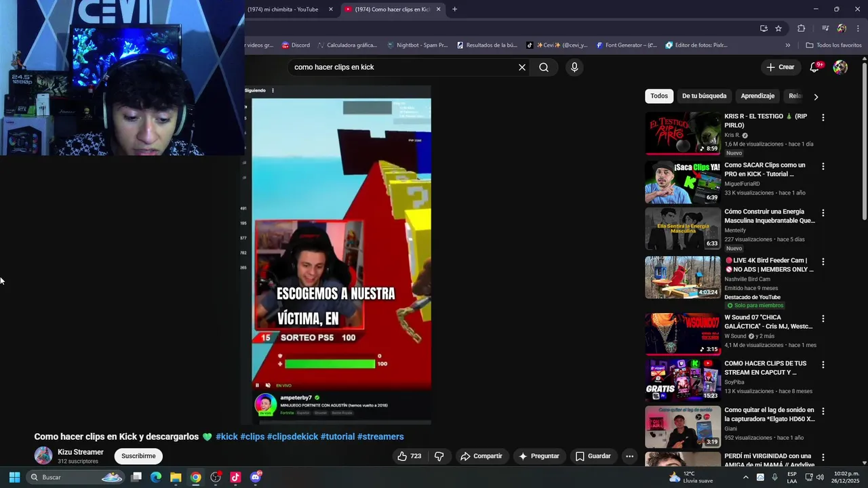This screenshot has width=868, height=488.
Task: Start voice search with the microphone
Action: [574, 67]
